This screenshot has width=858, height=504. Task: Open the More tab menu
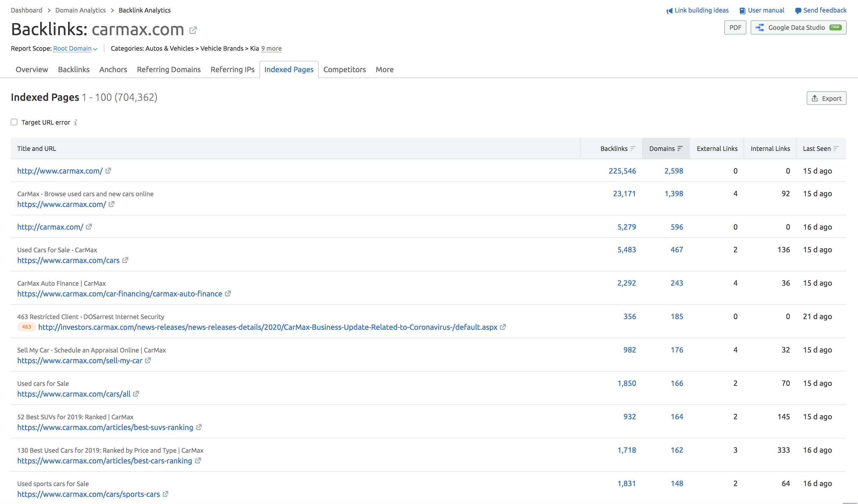385,69
